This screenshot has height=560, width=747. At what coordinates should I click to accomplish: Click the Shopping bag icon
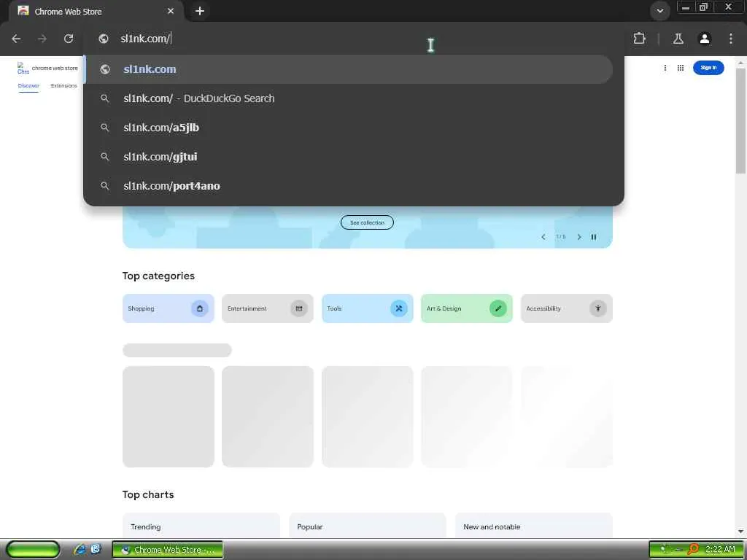(200, 308)
